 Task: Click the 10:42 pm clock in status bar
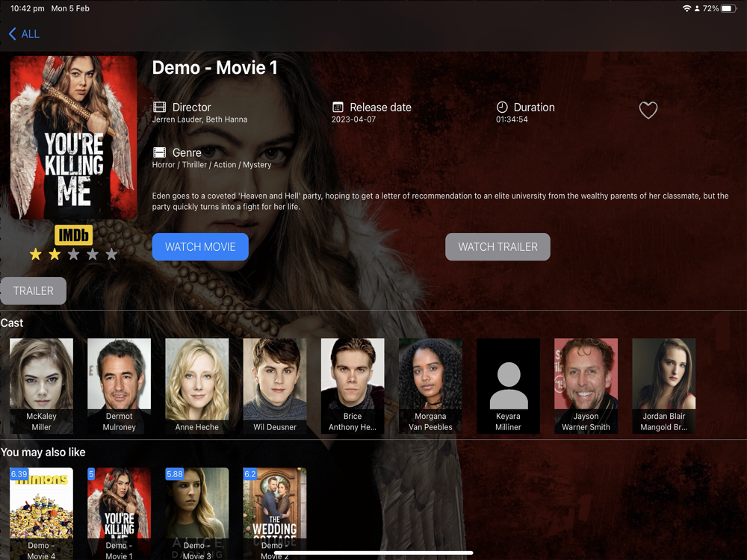coord(27,8)
